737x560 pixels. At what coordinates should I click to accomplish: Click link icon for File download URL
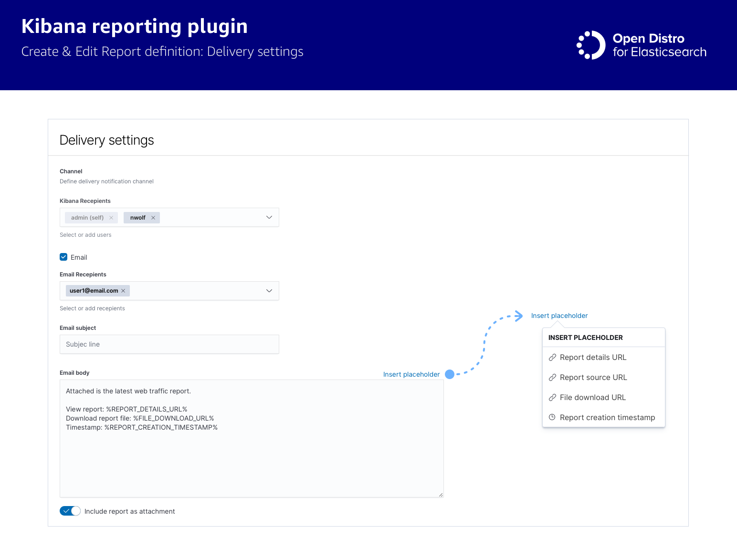point(552,398)
